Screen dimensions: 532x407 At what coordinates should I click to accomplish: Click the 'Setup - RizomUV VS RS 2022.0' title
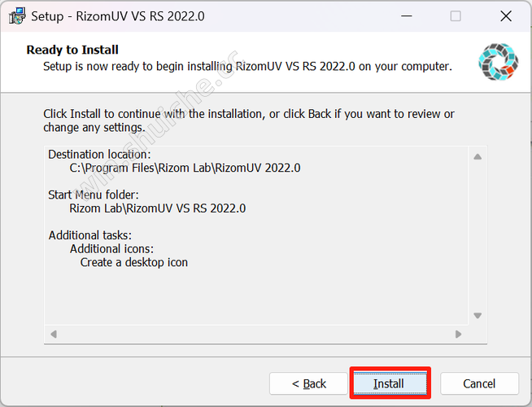click(x=118, y=16)
